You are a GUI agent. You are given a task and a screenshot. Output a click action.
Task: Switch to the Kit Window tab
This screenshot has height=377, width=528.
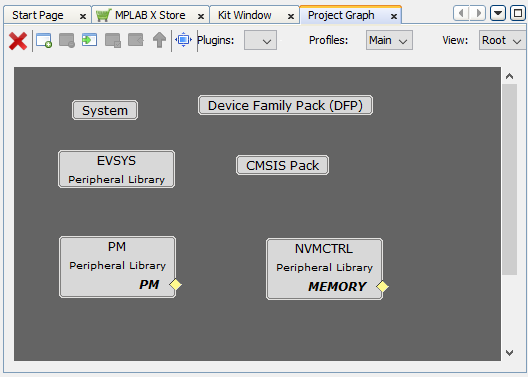(244, 15)
